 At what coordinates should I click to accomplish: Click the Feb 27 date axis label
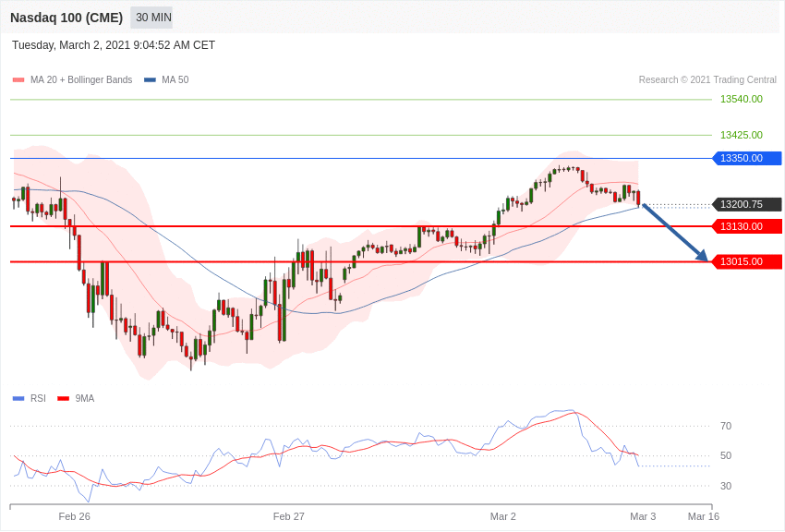[289, 516]
